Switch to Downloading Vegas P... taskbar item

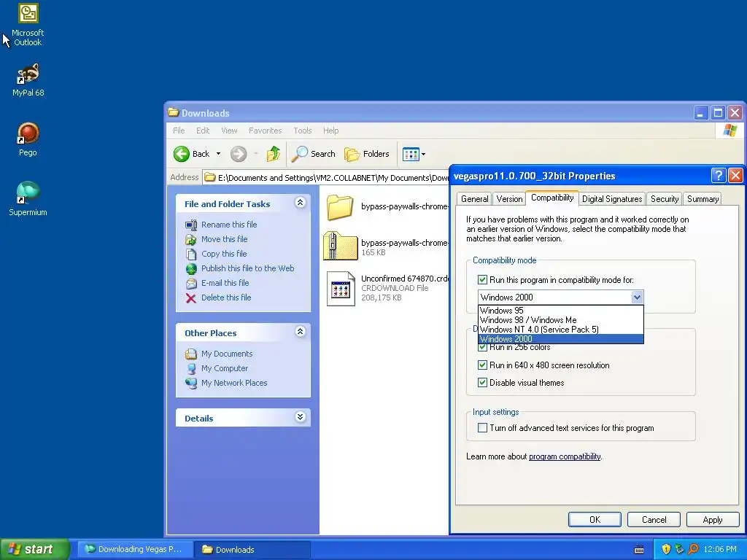pyautogui.click(x=135, y=550)
